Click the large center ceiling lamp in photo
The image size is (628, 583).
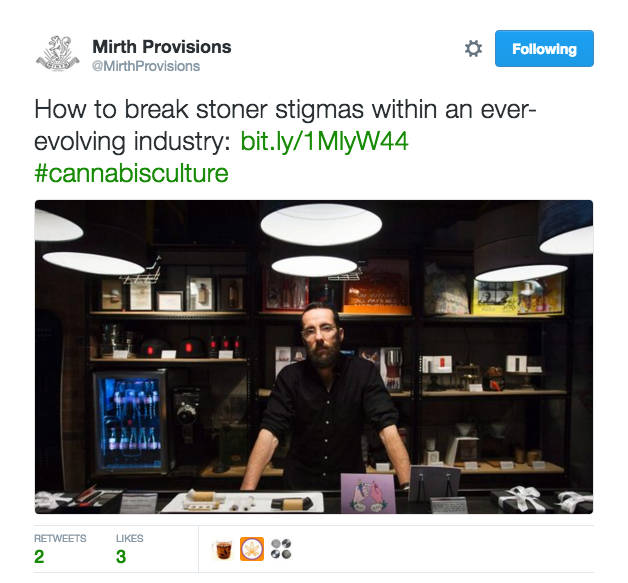point(321,224)
